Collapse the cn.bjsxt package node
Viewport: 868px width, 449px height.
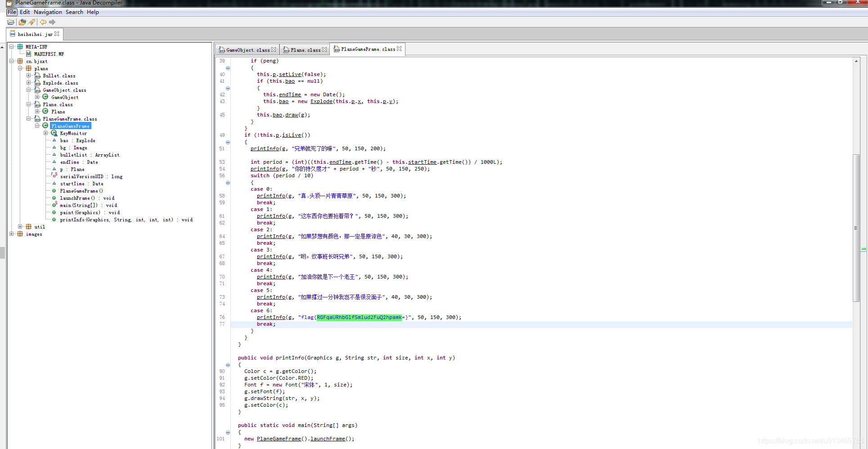click(x=12, y=61)
